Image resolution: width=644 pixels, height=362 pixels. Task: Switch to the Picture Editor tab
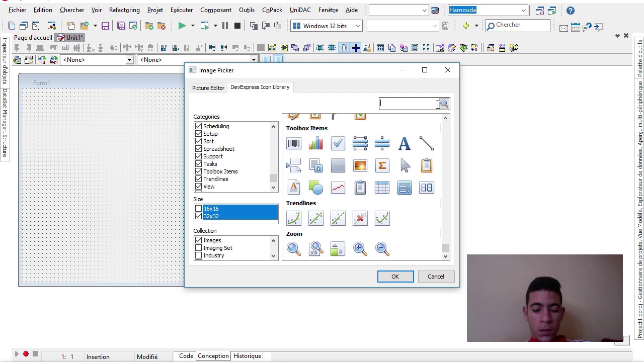point(208,87)
